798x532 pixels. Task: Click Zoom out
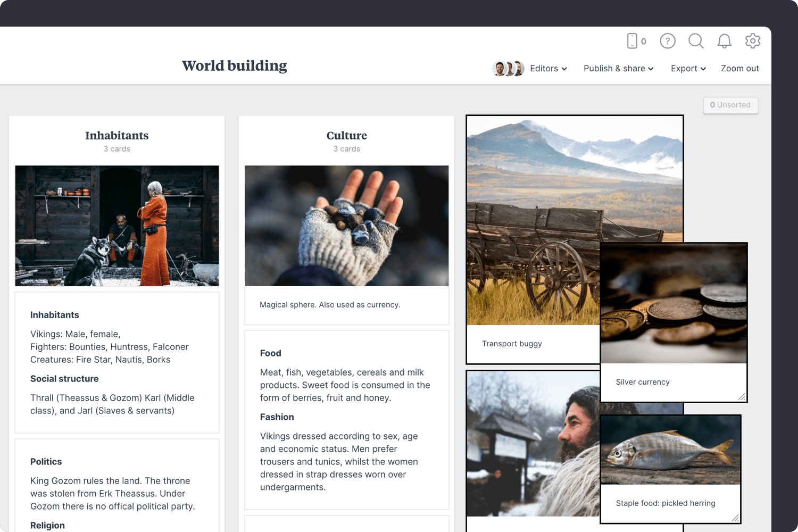click(740, 68)
